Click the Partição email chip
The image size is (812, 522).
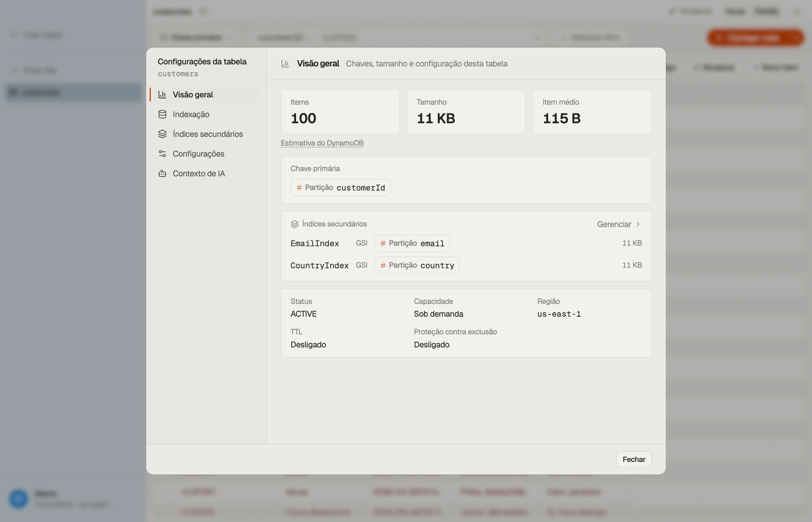(412, 243)
